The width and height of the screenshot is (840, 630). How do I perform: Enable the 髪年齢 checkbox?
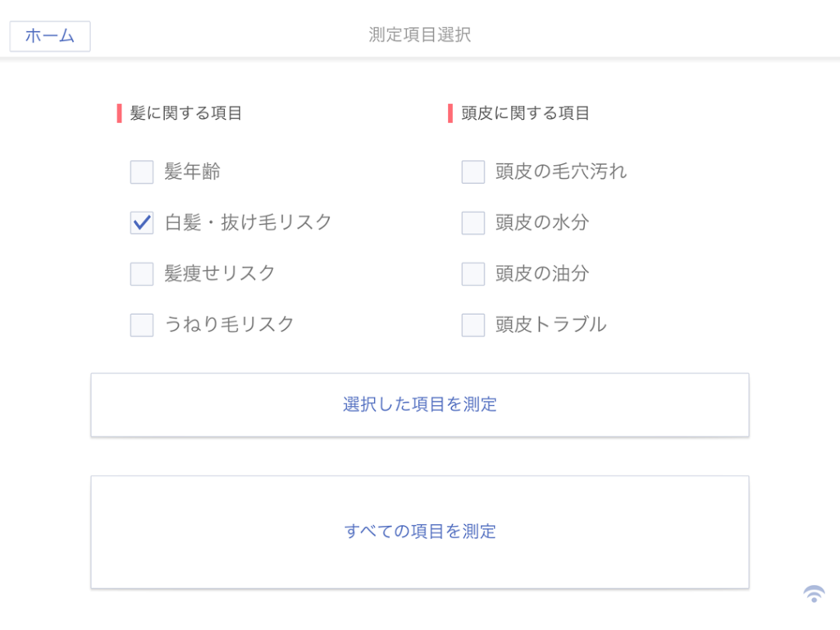142,172
